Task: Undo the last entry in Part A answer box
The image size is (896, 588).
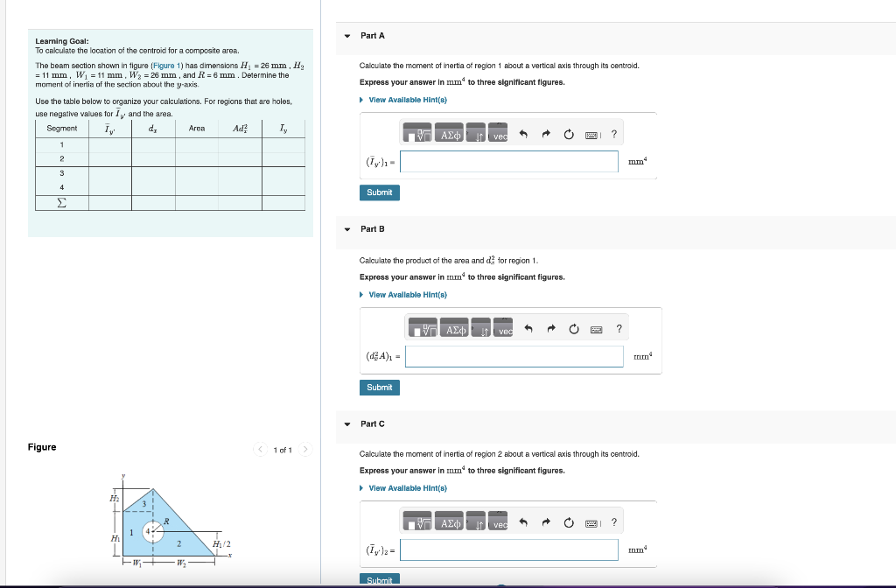Action: tap(523, 133)
